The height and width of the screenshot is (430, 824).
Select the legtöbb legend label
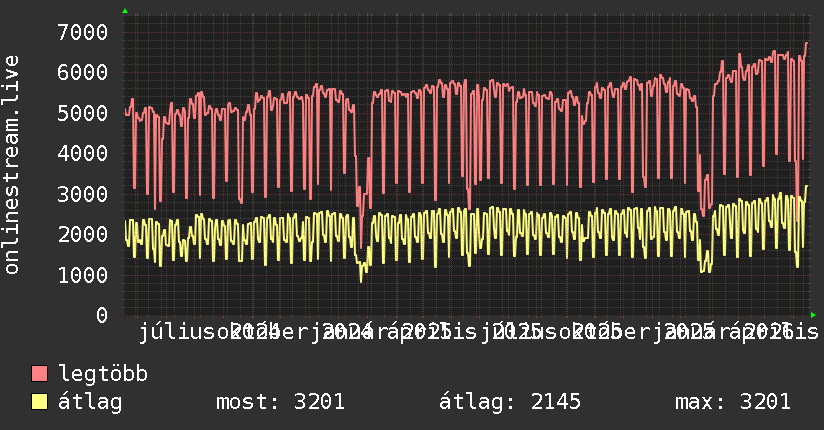(x=103, y=374)
